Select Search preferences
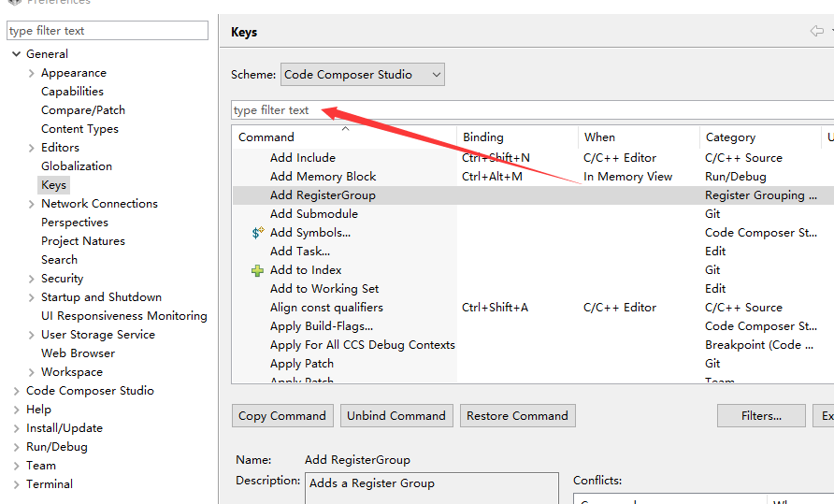This screenshot has width=834, height=504. [x=59, y=260]
